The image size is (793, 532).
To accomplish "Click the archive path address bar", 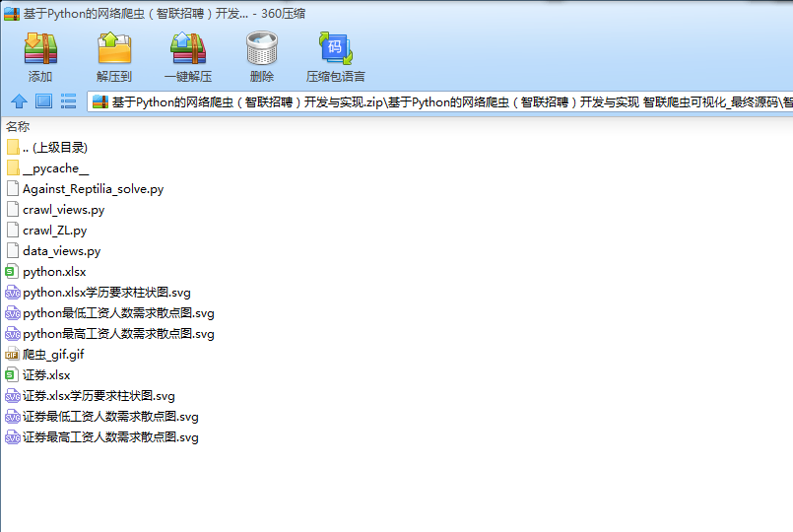I will pos(440,102).
